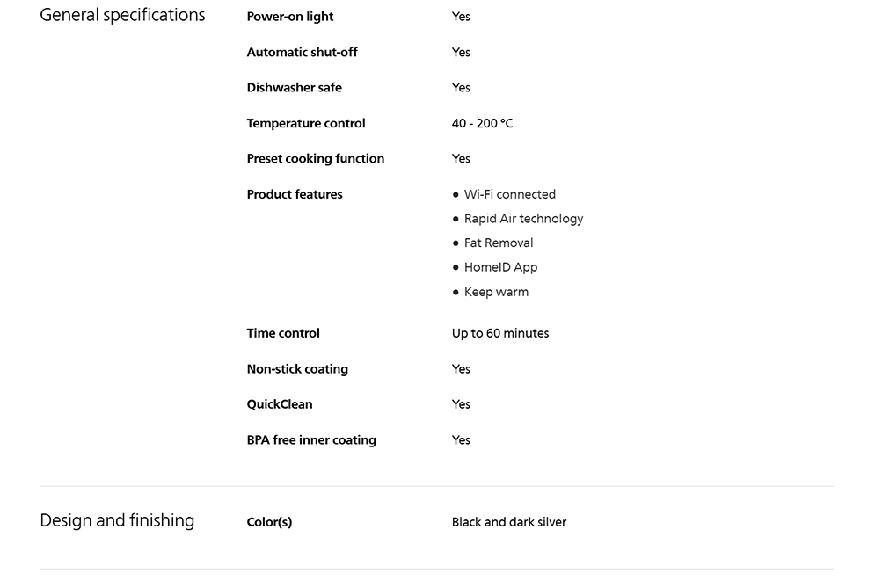
Task: Click the Fat Removal list item
Action: [x=498, y=243]
